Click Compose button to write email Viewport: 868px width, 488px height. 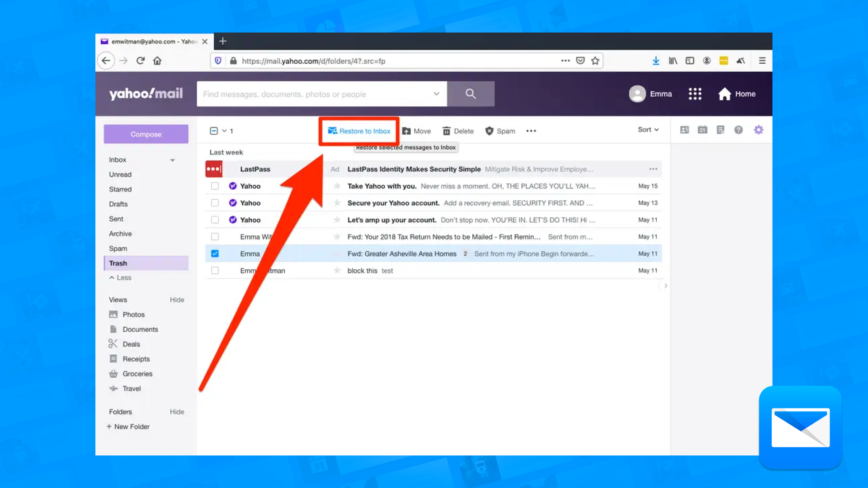point(146,134)
